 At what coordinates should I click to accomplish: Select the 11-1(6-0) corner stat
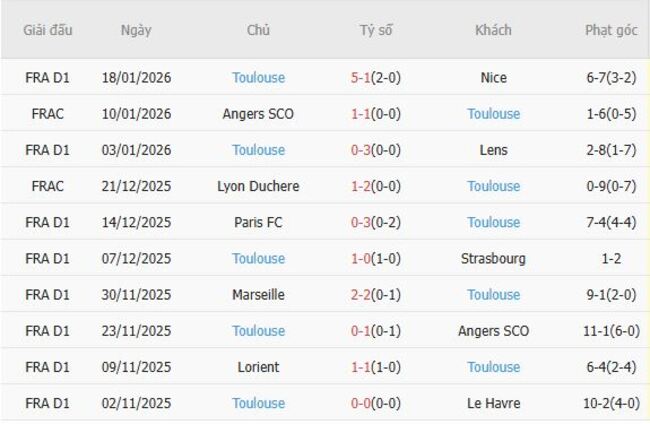[x=611, y=331]
